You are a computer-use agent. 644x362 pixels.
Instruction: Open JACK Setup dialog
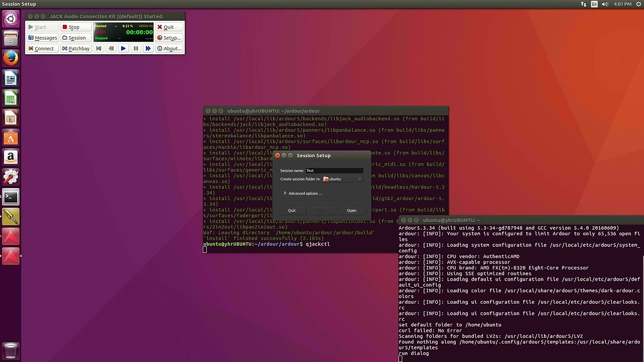tap(169, 38)
